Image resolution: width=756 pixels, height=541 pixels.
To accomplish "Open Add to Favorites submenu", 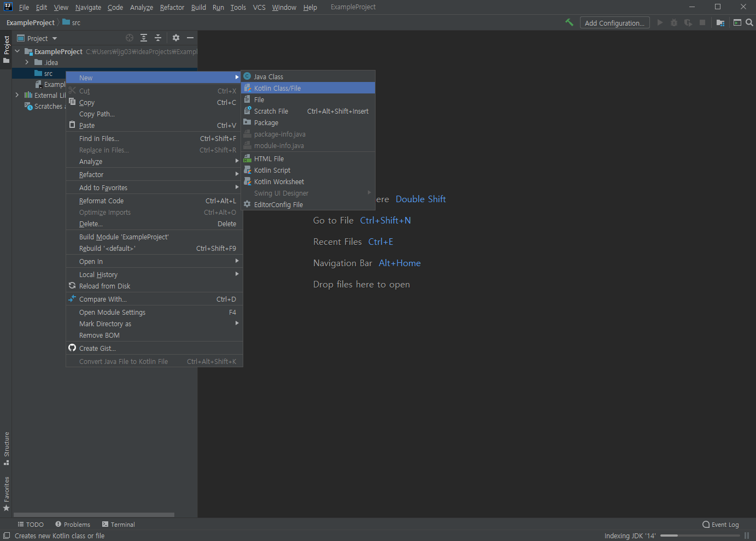I will click(154, 187).
